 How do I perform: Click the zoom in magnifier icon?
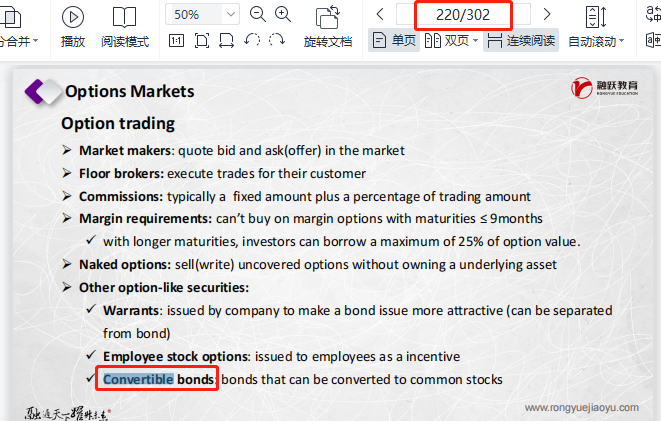coord(283,14)
